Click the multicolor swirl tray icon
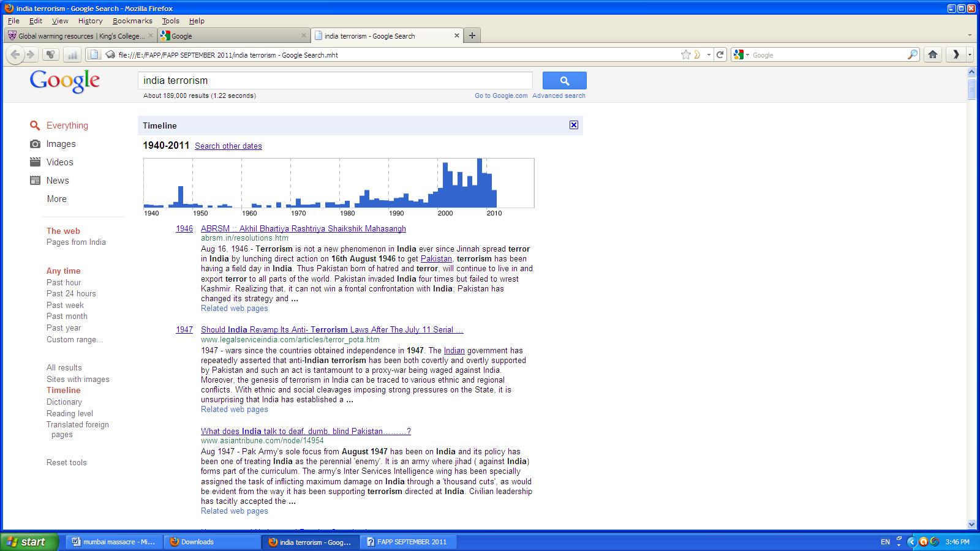Viewport: 980px width, 551px height. 934,542
